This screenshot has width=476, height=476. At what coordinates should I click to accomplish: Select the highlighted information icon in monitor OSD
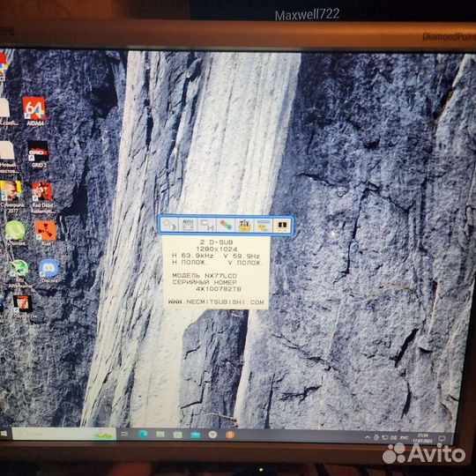[282, 226]
